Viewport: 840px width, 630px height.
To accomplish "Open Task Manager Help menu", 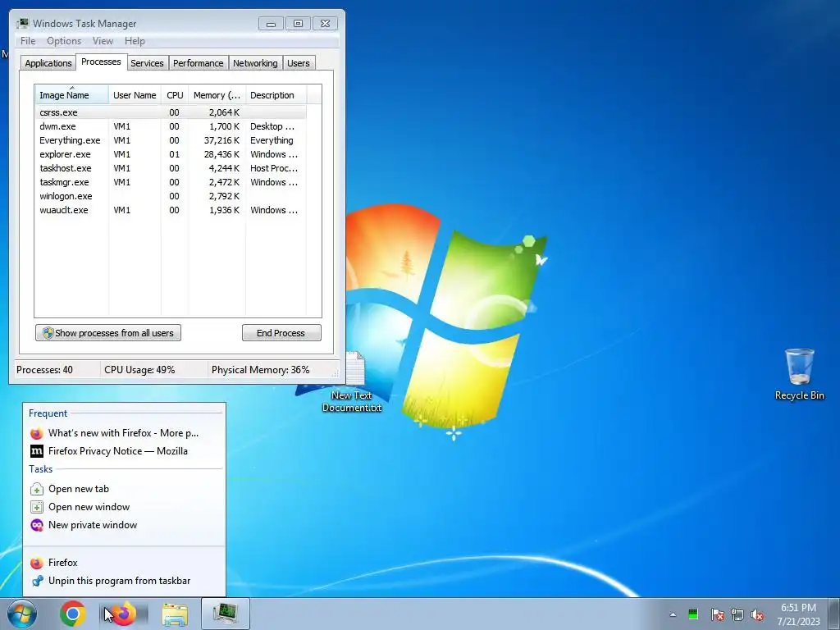I will click(135, 41).
